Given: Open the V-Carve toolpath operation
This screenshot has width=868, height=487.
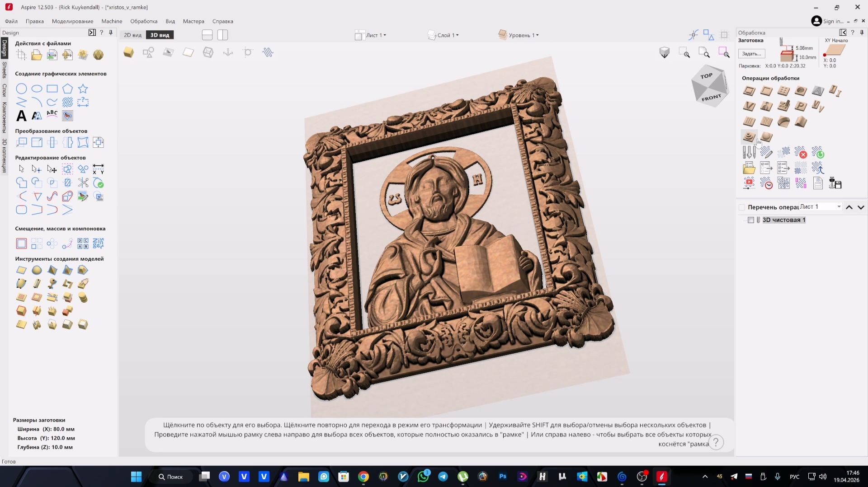Looking at the screenshot, I should click(749, 107).
